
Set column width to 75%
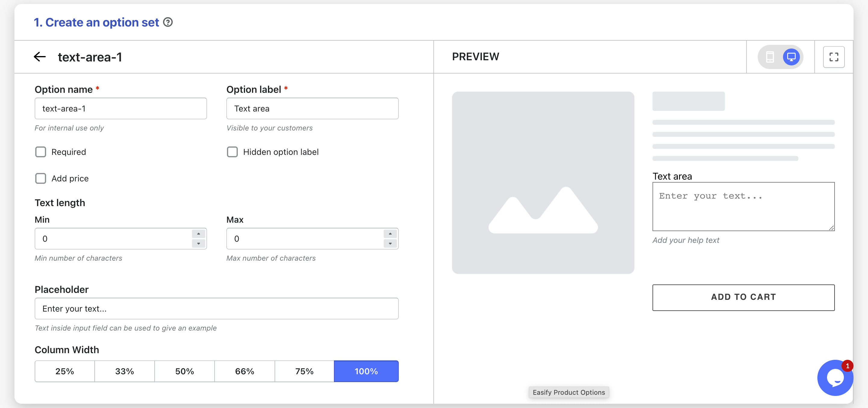[x=304, y=371]
